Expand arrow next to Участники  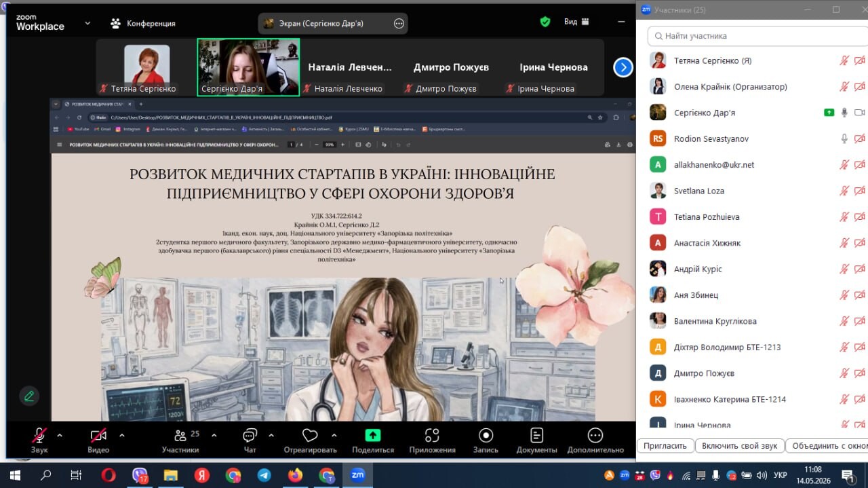pos(214,435)
